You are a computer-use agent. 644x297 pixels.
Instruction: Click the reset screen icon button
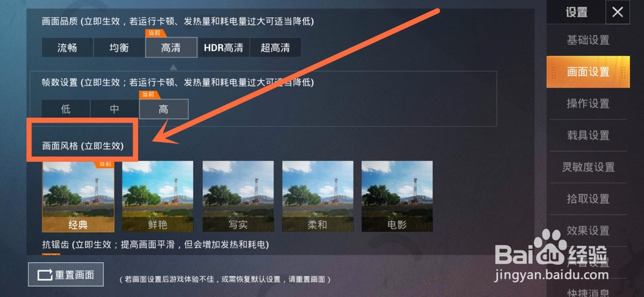click(x=66, y=274)
